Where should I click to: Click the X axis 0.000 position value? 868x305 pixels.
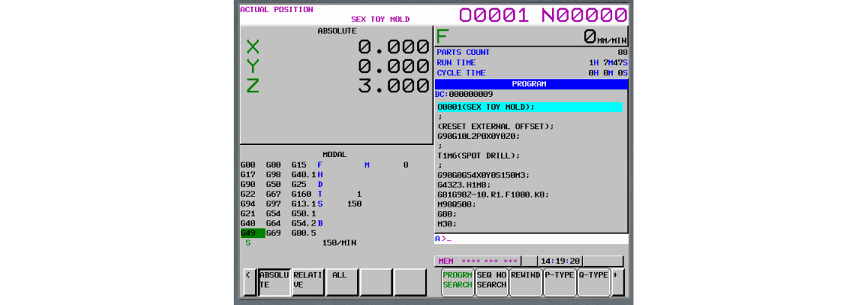click(394, 47)
